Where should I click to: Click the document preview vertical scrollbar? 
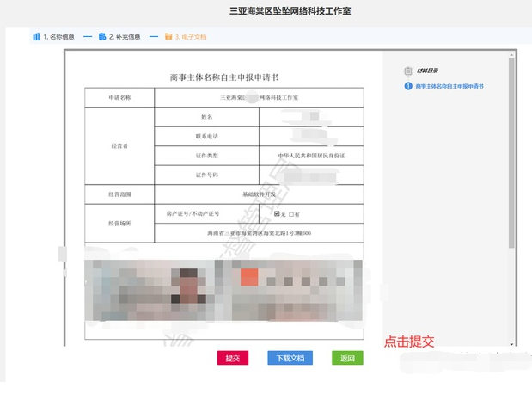[x=512, y=155]
